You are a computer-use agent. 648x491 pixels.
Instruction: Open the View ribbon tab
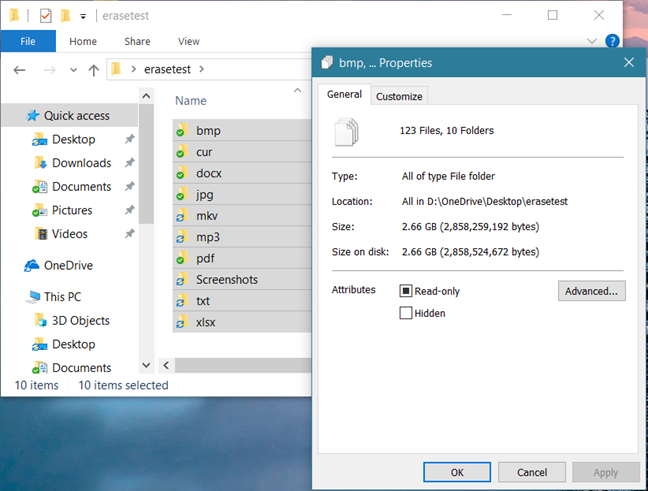(x=188, y=41)
